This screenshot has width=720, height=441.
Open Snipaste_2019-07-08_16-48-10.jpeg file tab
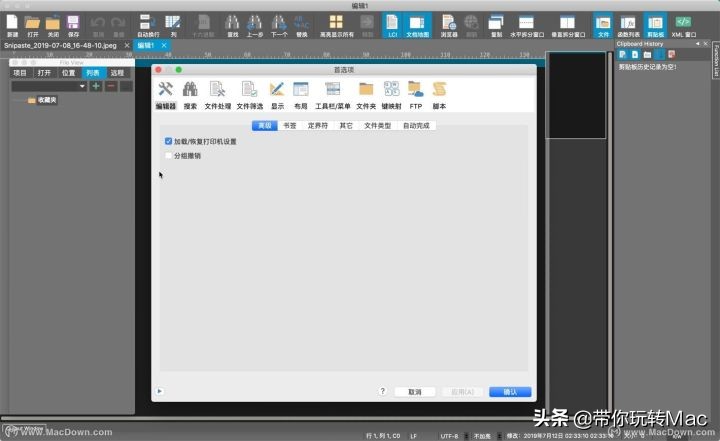click(x=60, y=45)
